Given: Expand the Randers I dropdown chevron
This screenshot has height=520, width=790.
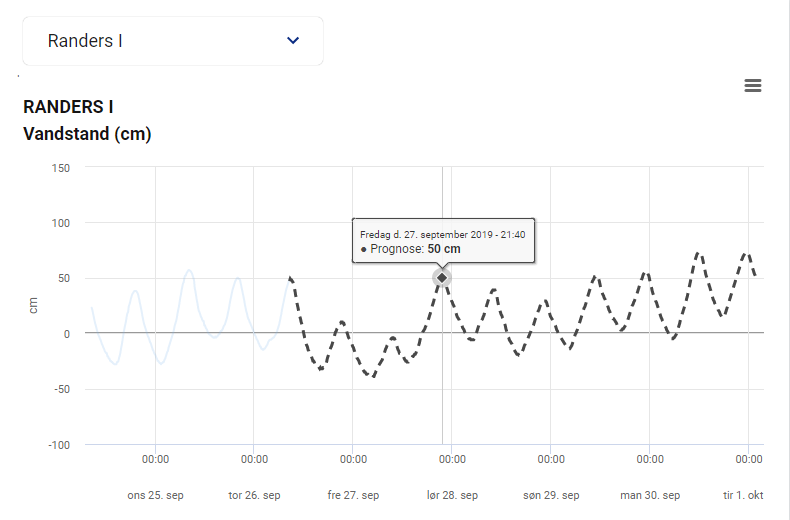Looking at the screenshot, I should pos(293,41).
